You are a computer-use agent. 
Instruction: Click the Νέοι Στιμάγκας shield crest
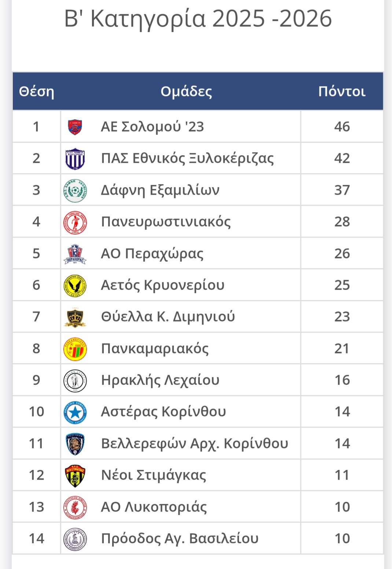click(75, 476)
